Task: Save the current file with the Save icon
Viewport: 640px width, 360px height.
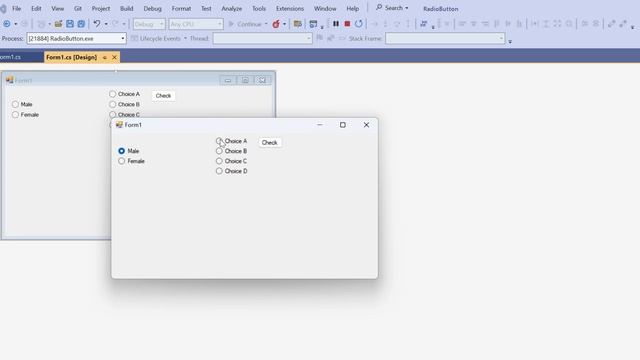Action: point(70,24)
